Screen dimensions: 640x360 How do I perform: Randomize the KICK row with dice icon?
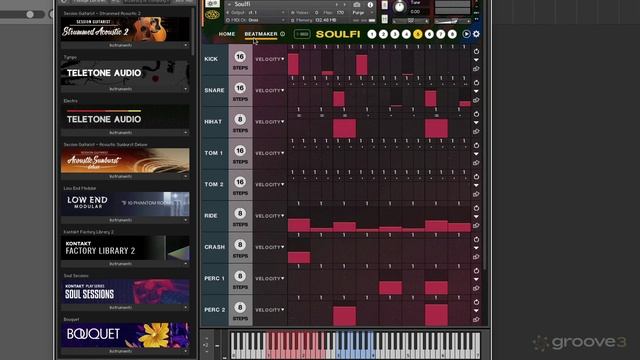(476, 69)
